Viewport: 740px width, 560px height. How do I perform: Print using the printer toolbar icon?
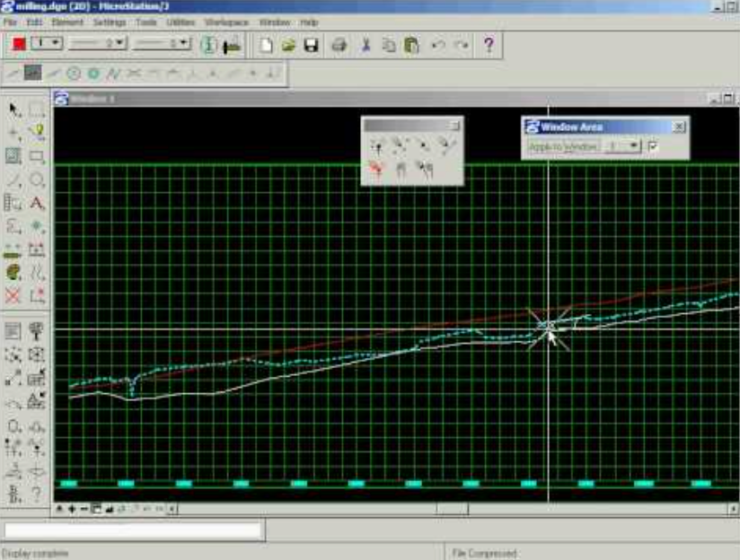click(x=339, y=45)
